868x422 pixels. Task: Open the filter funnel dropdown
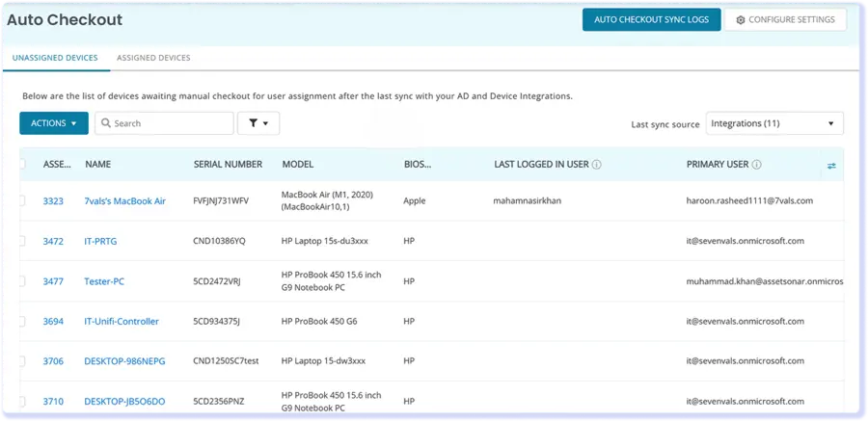258,123
